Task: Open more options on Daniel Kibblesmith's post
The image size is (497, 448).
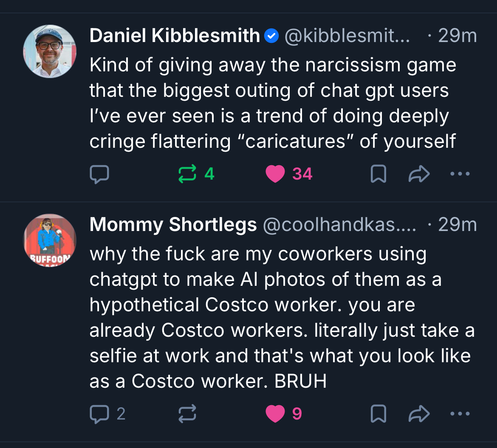Action: pyautogui.click(x=460, y=174)
